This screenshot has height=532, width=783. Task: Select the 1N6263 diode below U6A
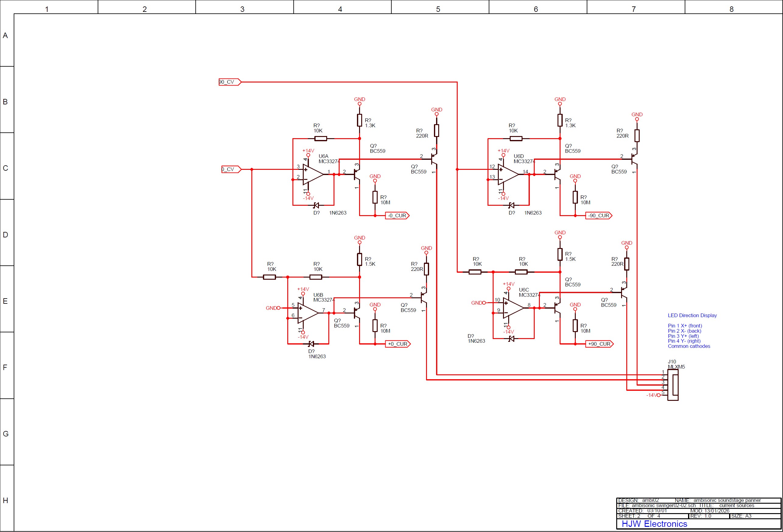(316, 205)
